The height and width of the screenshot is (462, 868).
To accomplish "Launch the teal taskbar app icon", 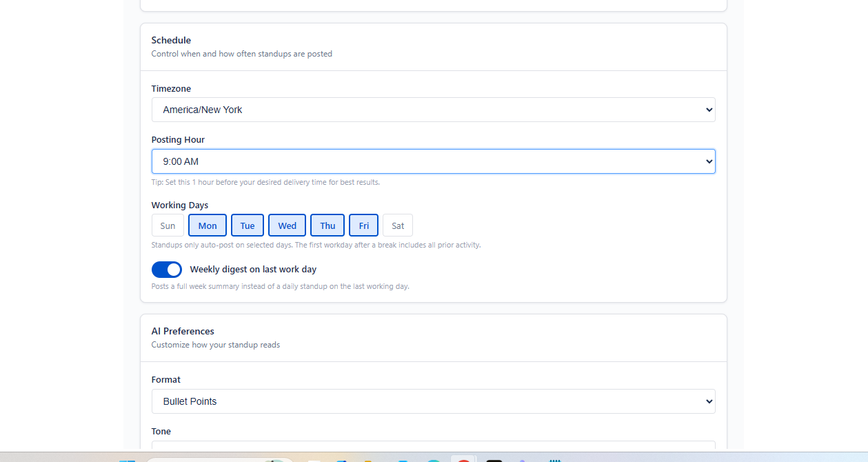I will pyautogui.click(x=433, y=459).
